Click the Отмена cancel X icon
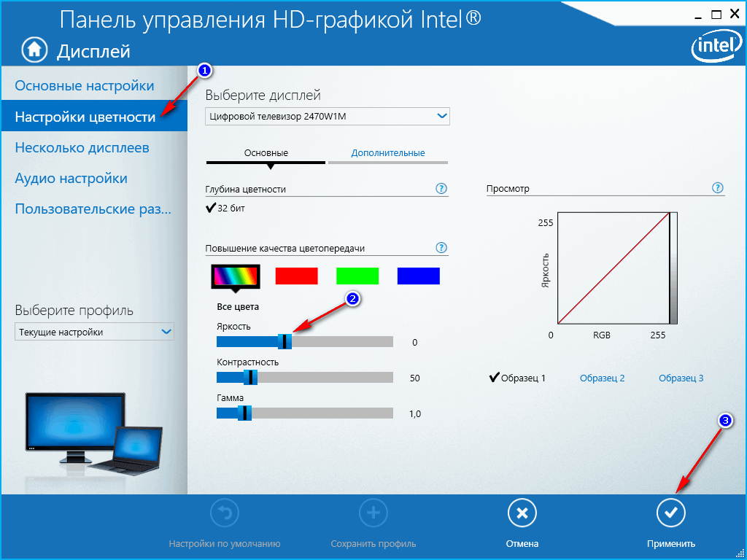 (522, 514)
